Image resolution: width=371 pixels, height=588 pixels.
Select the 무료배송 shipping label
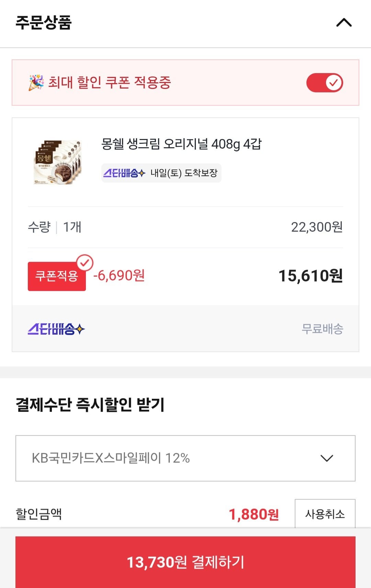[x=322, y=329]
